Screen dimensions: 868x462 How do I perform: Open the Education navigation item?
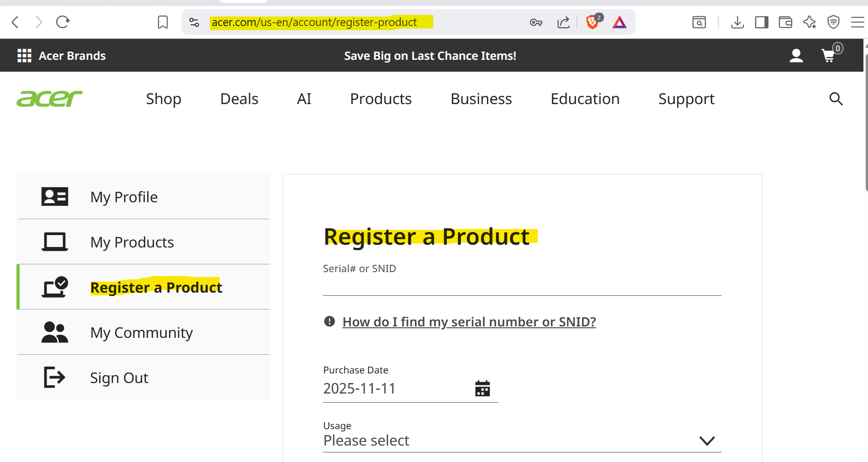pyautogui.click(x=585, y=99)
